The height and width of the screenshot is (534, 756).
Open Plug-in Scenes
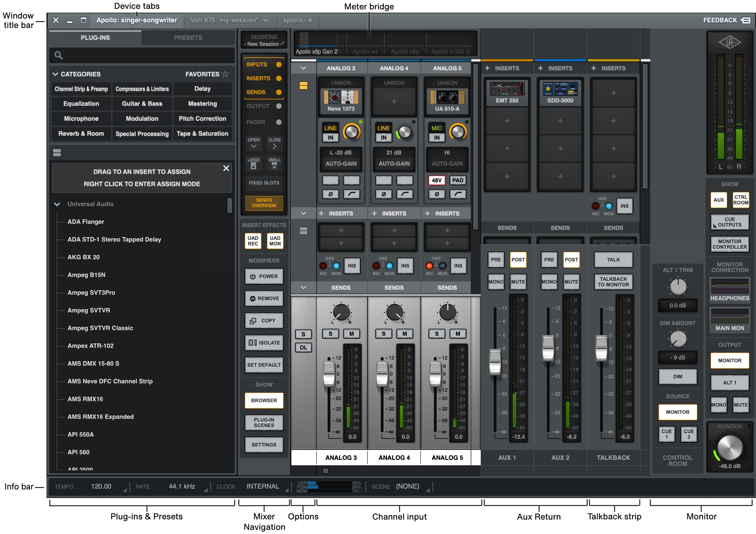click(264, 422)
